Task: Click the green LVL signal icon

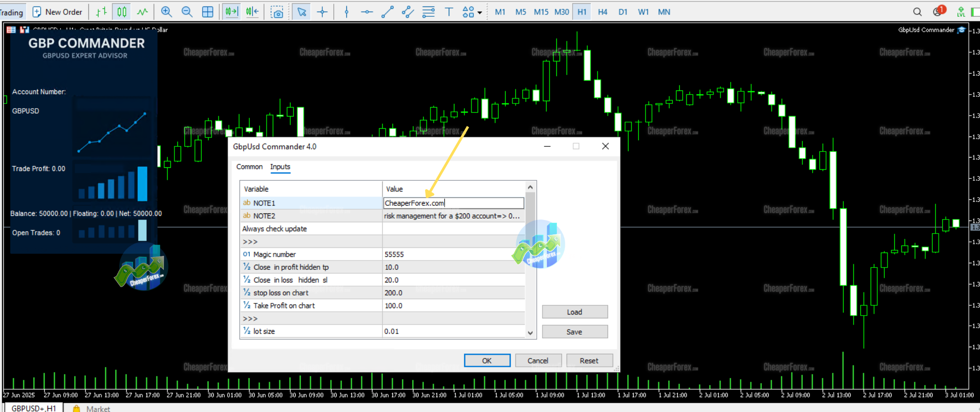Action: pos(961,12)
